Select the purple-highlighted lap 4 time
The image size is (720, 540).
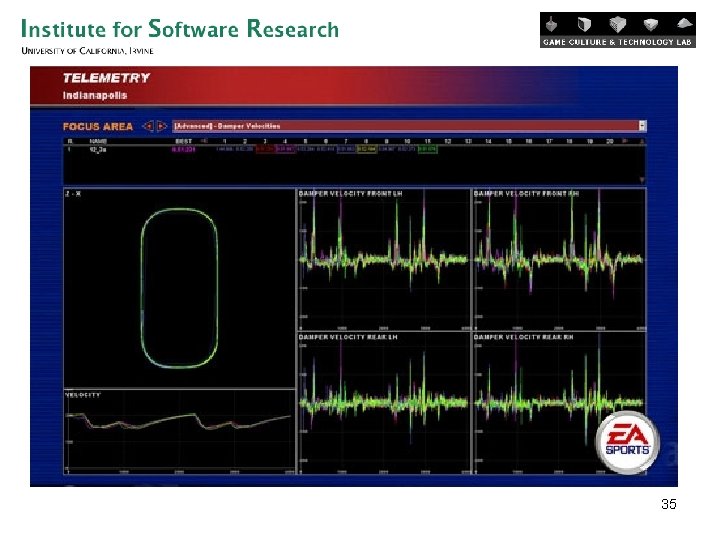(285, 149)
